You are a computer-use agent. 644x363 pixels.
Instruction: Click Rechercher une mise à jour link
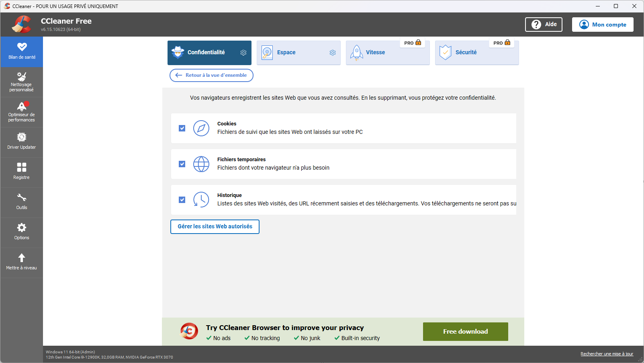tap(606, 354)
